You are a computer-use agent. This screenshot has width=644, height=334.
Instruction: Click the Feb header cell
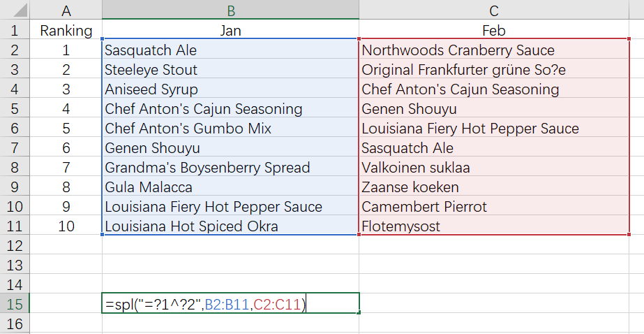click(x=494, y=31)
